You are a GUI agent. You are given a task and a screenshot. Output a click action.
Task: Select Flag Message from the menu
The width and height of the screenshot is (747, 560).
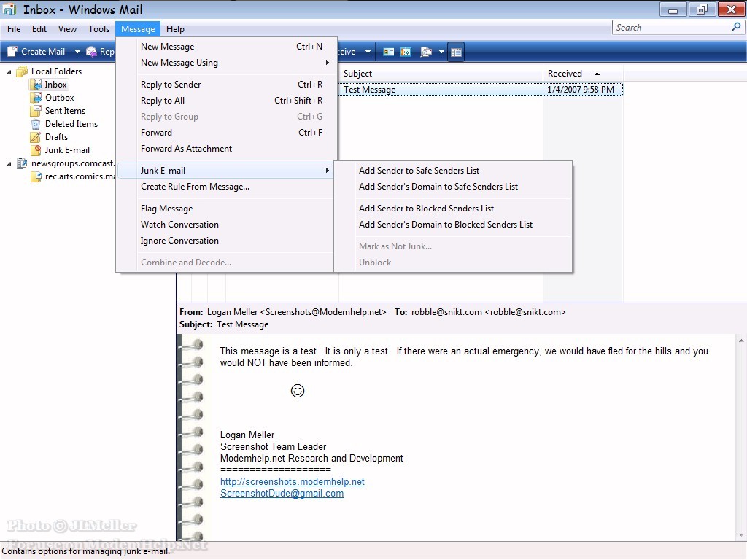click(x=225, y=209)
